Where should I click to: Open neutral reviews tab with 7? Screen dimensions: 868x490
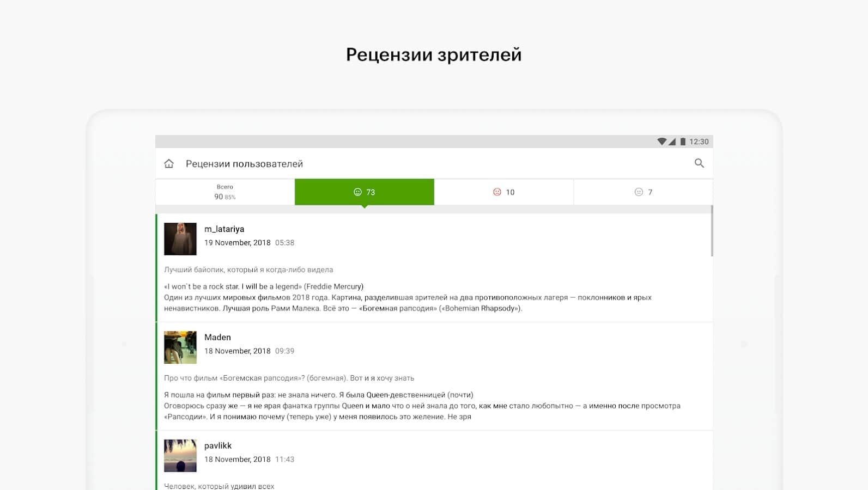pos(643,192)
